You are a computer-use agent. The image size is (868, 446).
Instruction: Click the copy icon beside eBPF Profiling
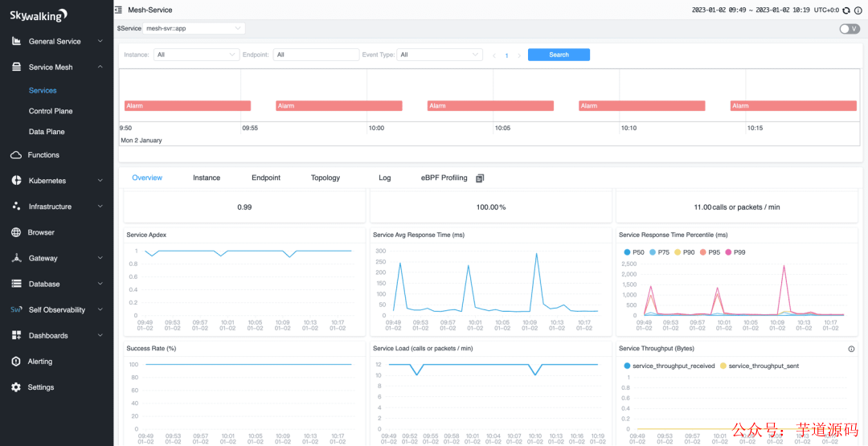(480, 178)
